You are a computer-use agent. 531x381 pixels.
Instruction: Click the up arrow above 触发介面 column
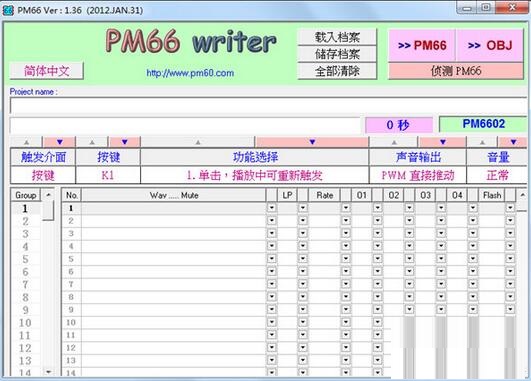[26, 142]
